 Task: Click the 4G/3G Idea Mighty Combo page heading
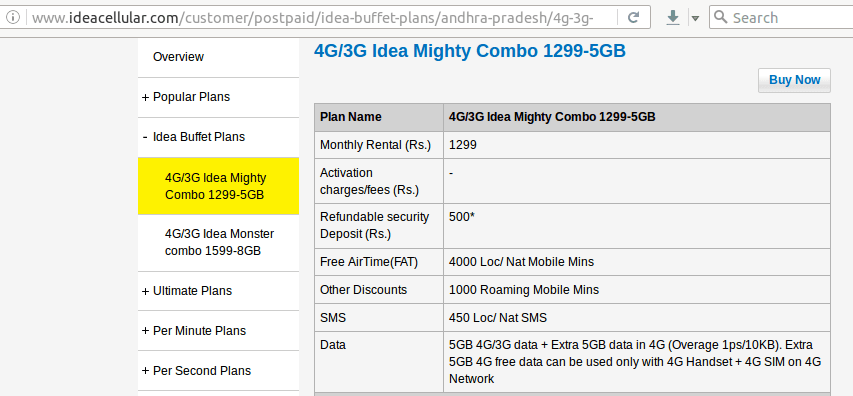(470, 51)
